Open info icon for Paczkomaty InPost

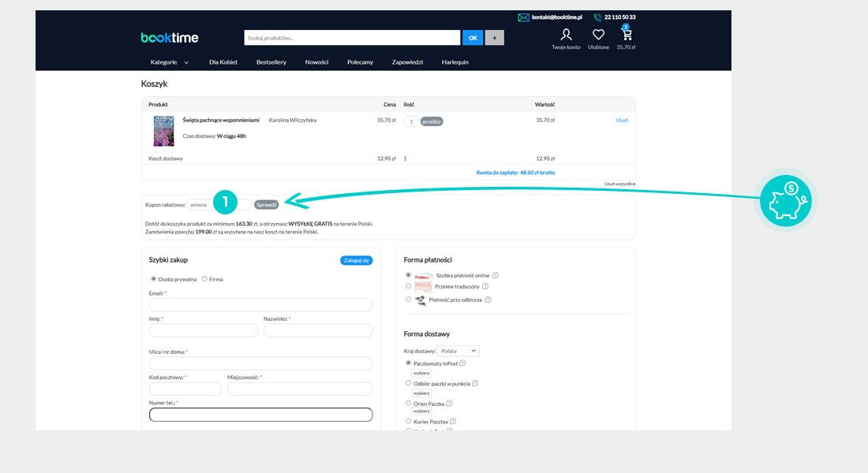click(462, 363)
